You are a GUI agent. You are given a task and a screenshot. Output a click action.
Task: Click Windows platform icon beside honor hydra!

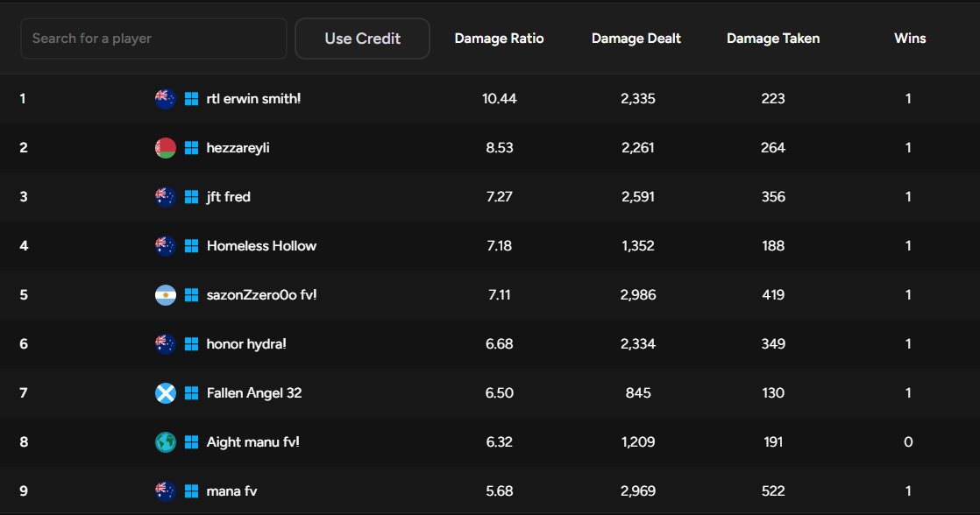click(x=191, y=344)
